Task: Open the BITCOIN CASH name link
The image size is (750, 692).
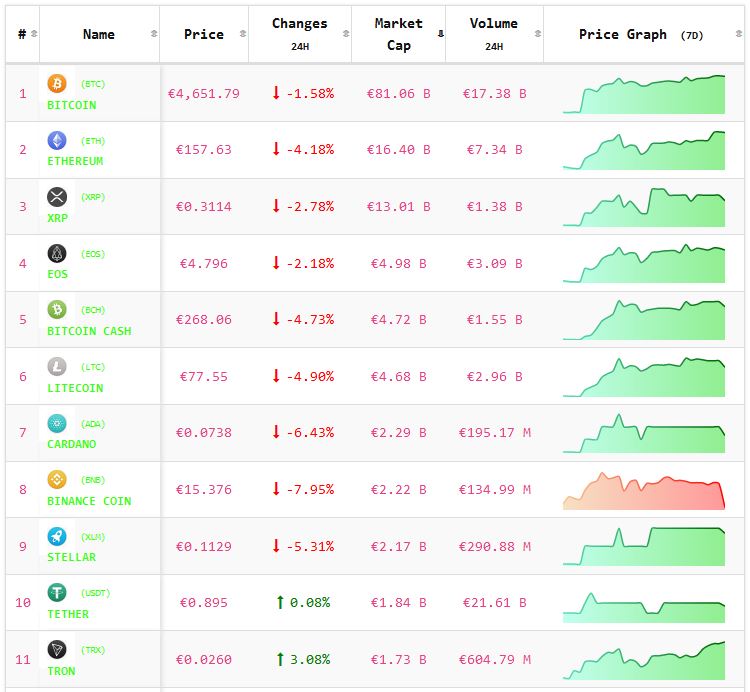Action: [89, 331]
